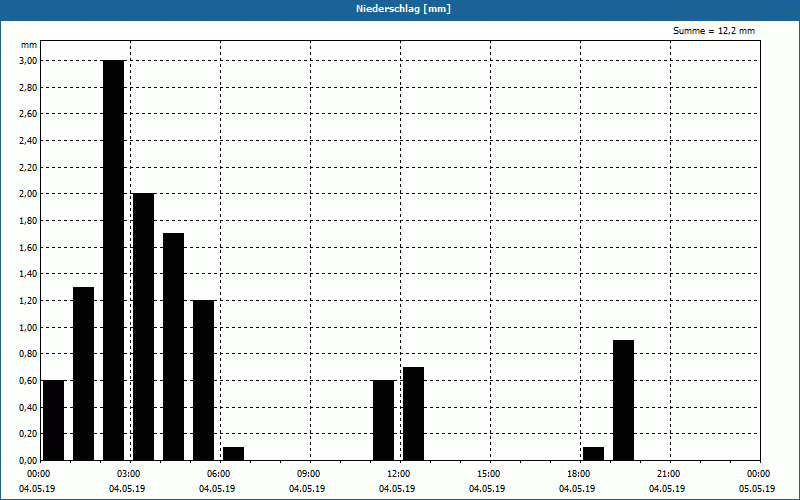Click the y-axis tick "0,40"
The height and width of the screenshot is (500, 800).
pos(28,407)
